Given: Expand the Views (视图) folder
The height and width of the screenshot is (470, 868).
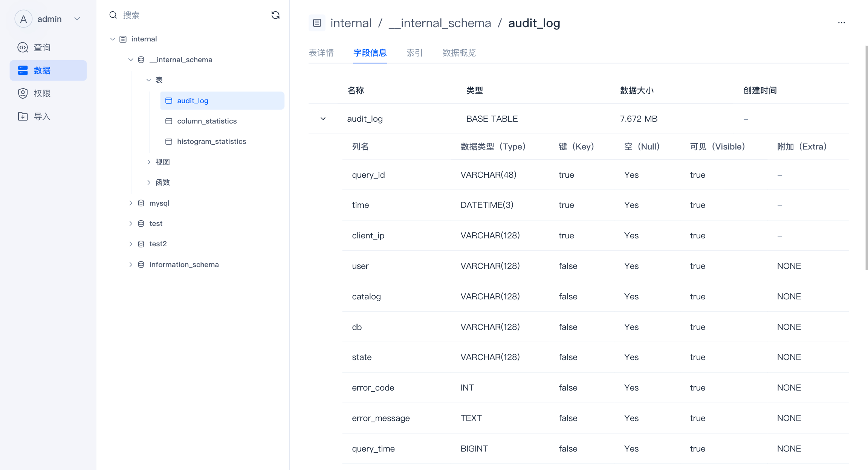Looking at the screenshot, I should click(149, 162).
